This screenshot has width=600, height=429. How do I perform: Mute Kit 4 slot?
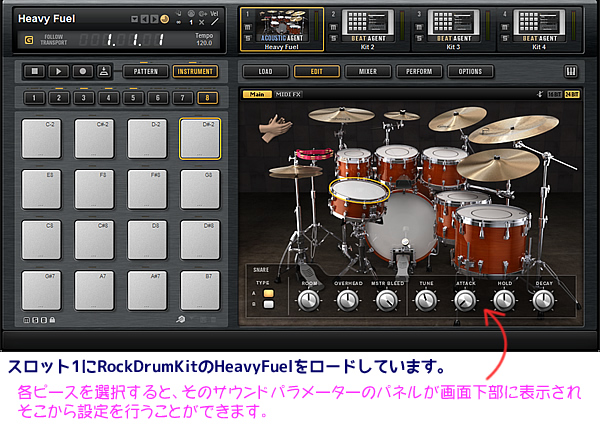point(505,27)
